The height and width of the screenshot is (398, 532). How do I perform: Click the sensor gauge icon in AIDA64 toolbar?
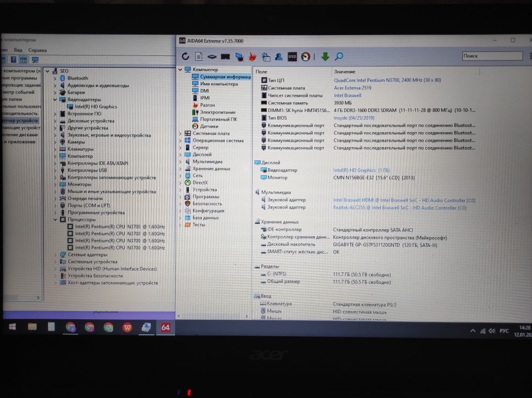click(x=305, y=57)
